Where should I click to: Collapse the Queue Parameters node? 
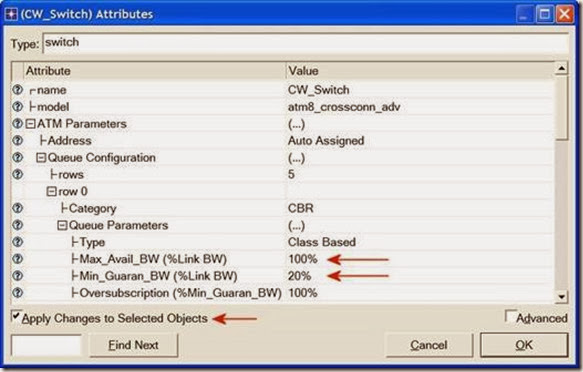pyautogui.click(x=62, y=225)
